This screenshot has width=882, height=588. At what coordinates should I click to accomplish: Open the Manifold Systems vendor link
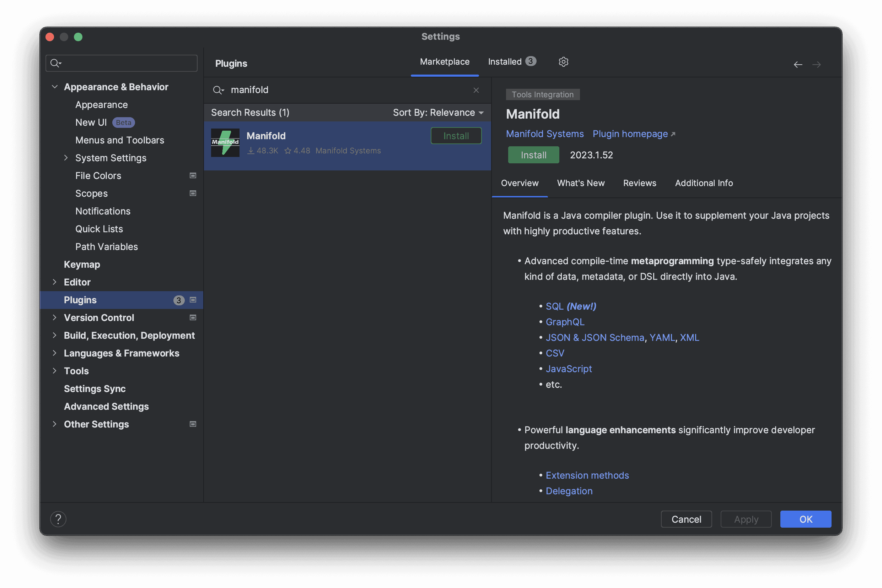(x=545, y=134)
